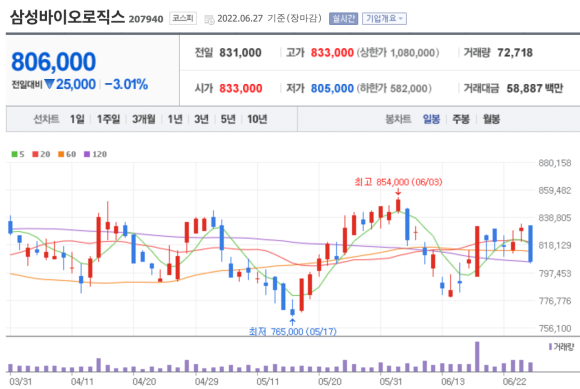580x389 pixels.
Task: Click the stock name 삼성바이오로직스
Action: click(x=67, y=17)
